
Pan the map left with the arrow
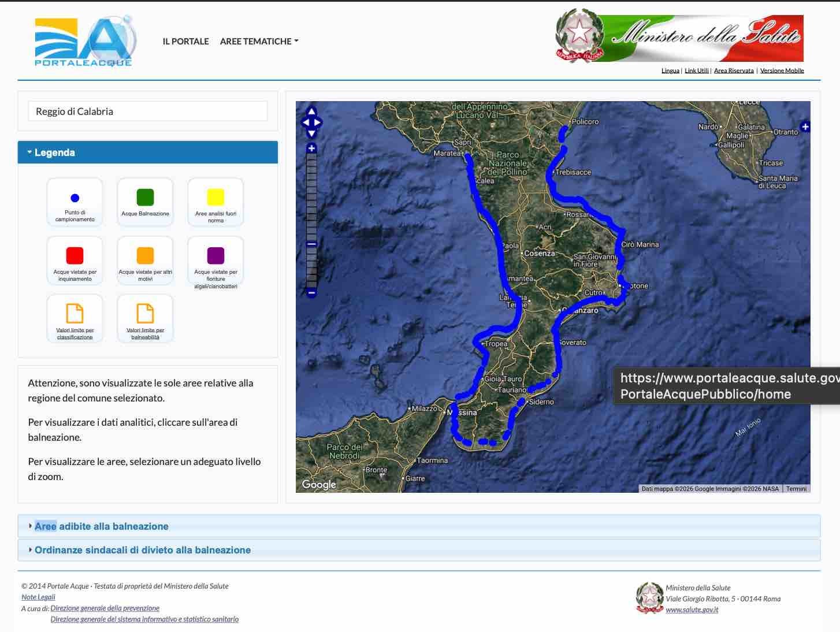click(306, 122)
